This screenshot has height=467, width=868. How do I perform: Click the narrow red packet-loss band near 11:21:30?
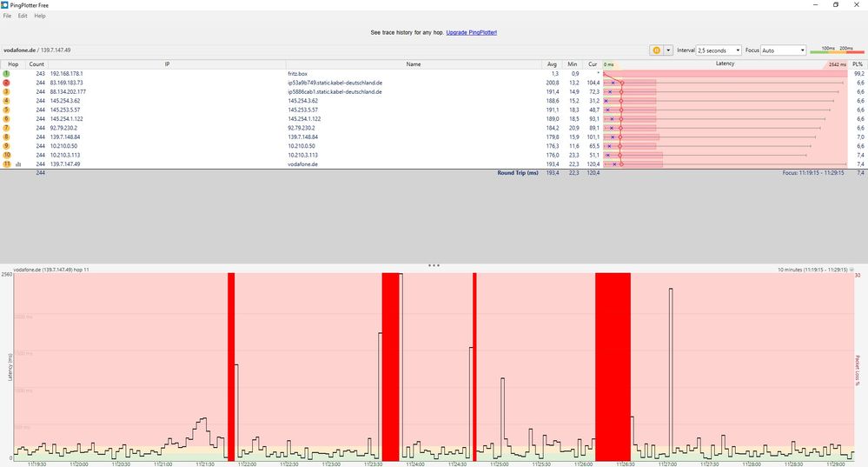(x=231, y=367)
